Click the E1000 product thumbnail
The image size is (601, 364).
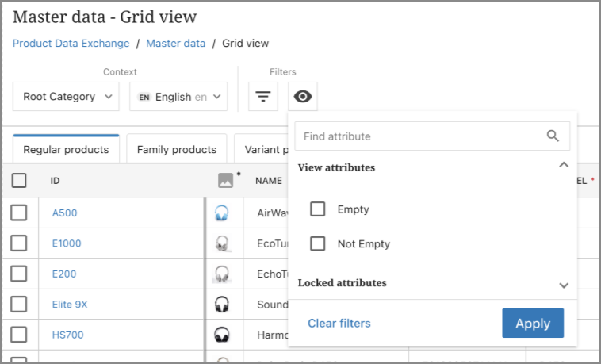221,243
